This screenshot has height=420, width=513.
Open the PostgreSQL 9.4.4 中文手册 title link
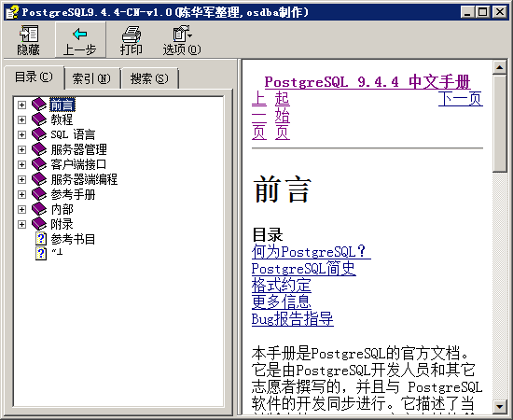pos(367,82)
